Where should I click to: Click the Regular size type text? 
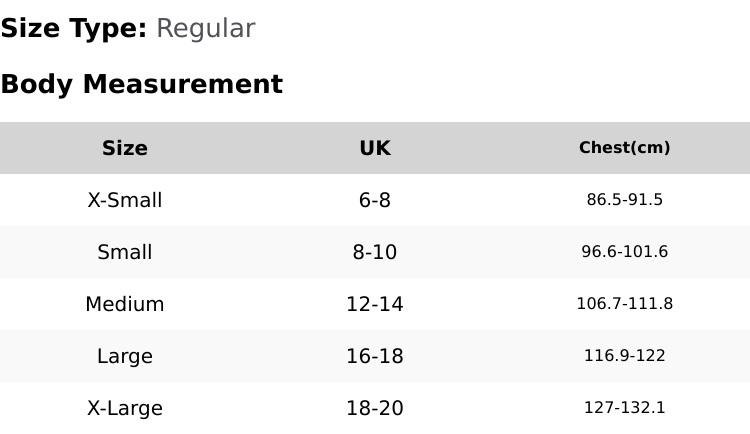pos(206,29)
